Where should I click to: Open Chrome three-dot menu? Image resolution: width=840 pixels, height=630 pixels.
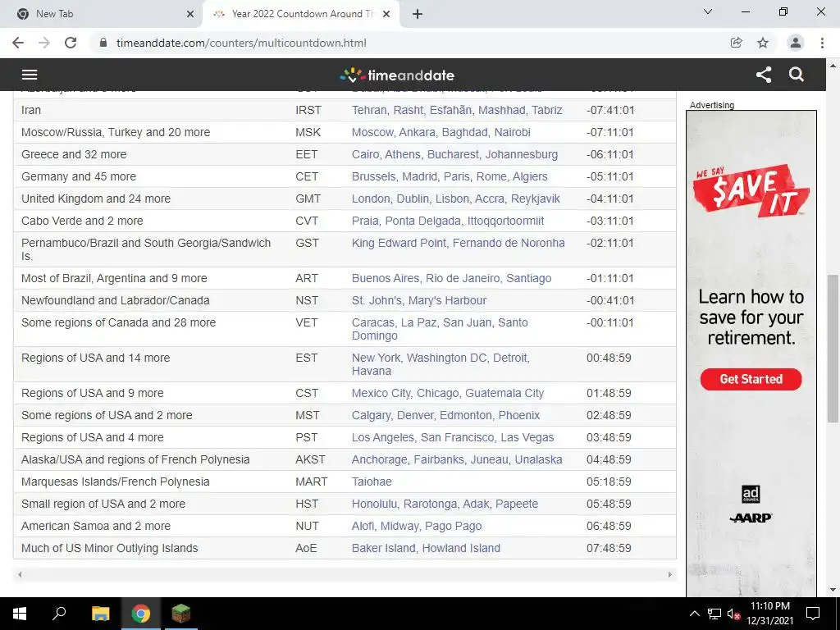click(822, 43)
